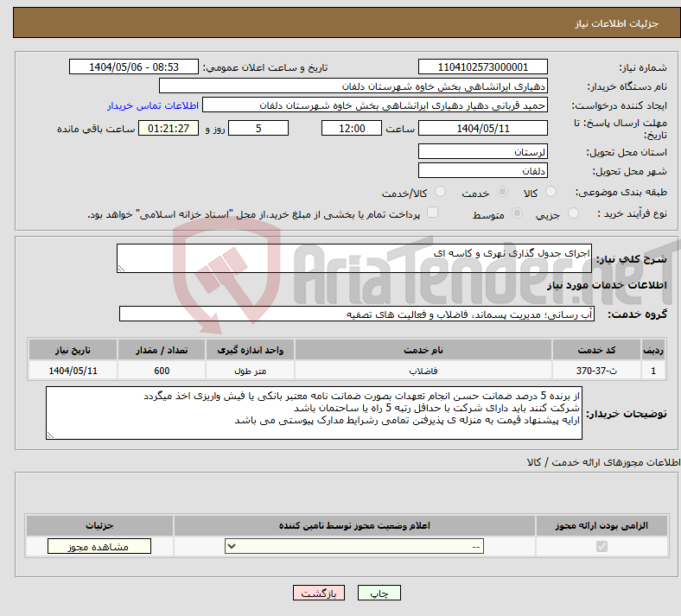Click the چاپ print button
Image resolution: width=681 pixels, height=616 pixels.
click(379, 593)
